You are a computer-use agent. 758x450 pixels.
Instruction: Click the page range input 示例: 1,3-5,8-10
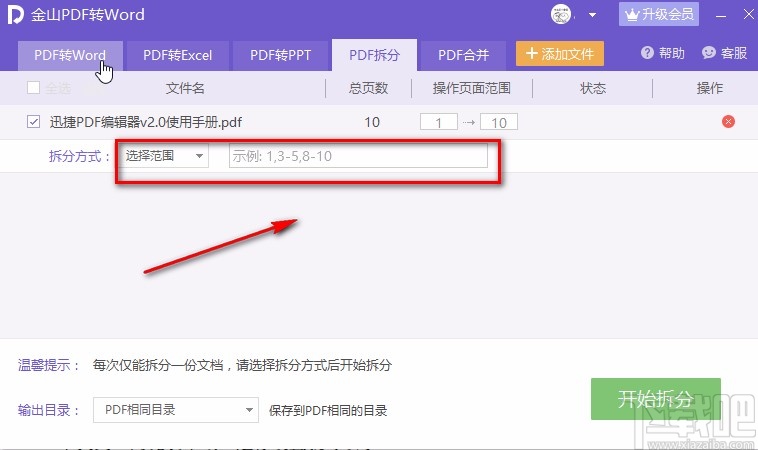click(358, 156)
